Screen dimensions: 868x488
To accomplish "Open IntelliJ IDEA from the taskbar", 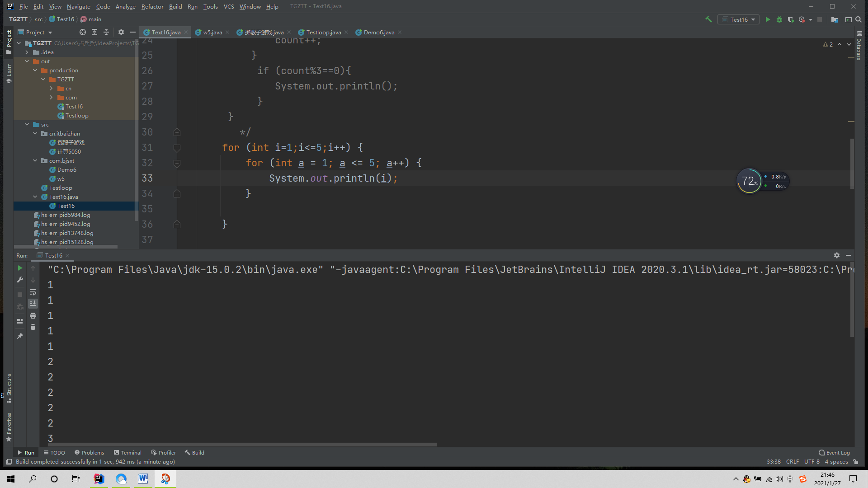I will [x=99, y=479].
